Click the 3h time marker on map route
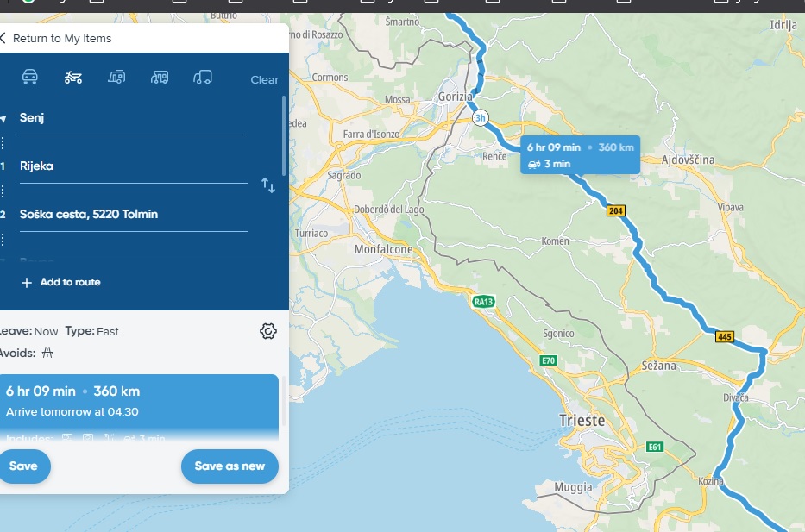Image resolution: width=805 pixels, height=532 pixels. point(480,118)
